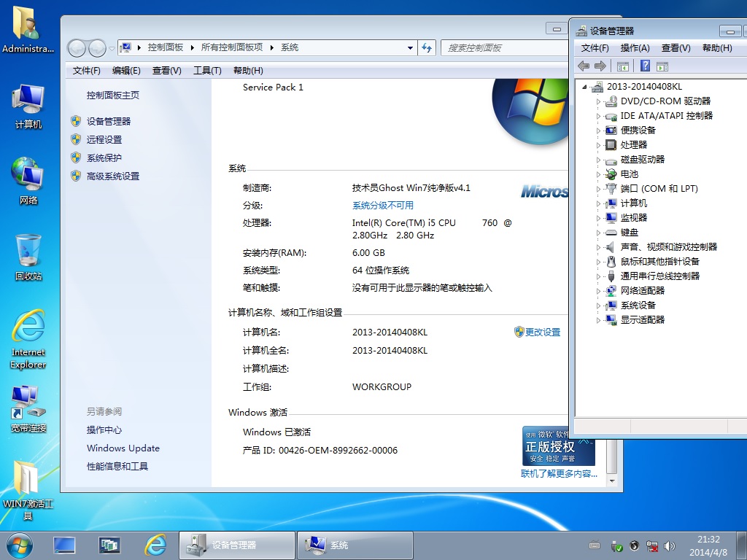Open Internet Explorer desktop icon
Image resolution: width=747 pixels, height=560 pixels.
click(x=28, y=339)
